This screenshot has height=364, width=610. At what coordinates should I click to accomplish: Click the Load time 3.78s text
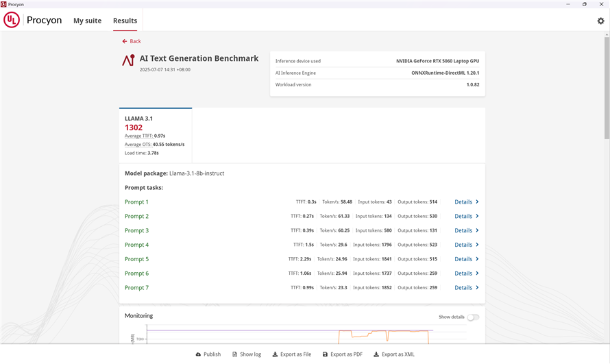point(142,154)
